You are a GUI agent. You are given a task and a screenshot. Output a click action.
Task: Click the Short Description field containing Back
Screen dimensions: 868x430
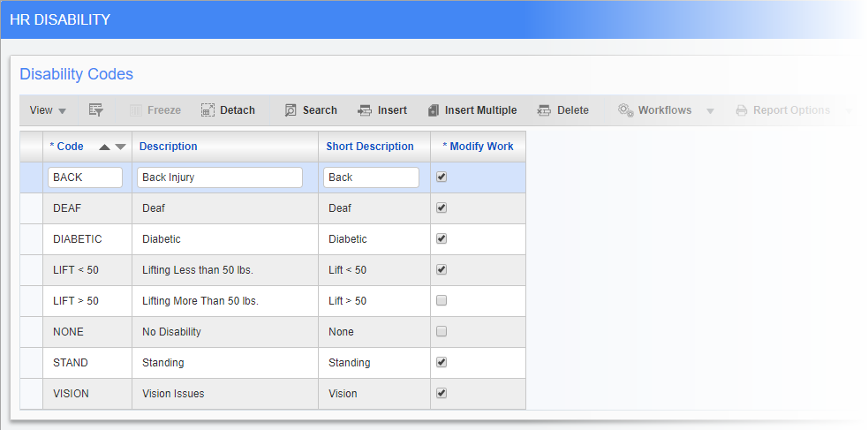(x=371, y=177)
